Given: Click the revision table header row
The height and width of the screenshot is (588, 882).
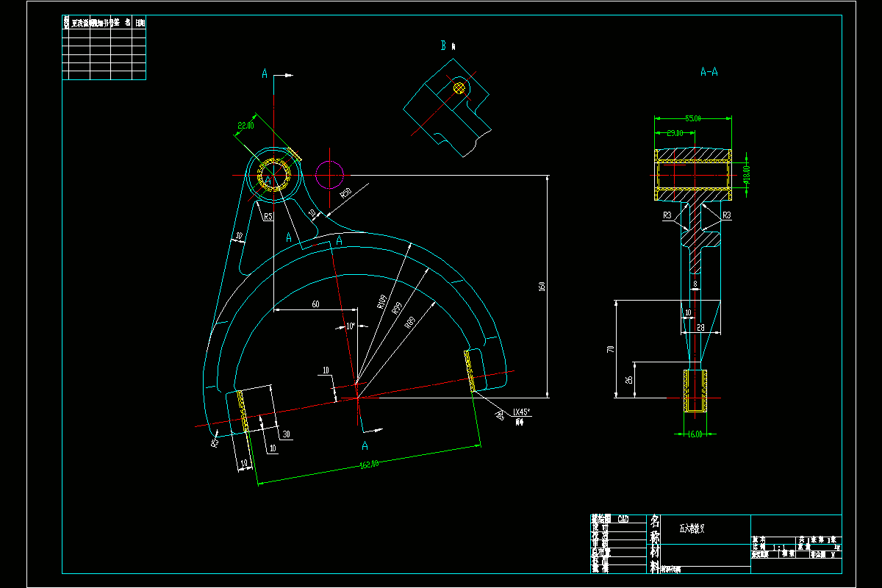Looking at the screenshot, I should point(104,23).
